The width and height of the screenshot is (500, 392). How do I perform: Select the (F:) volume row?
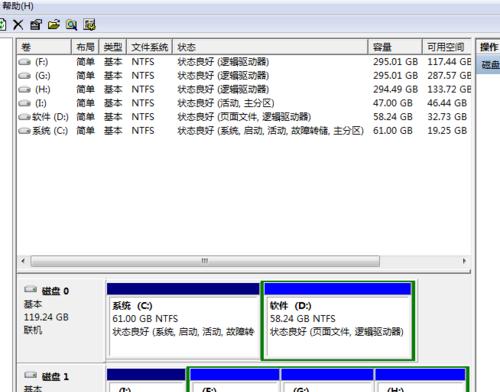(244, 62)
